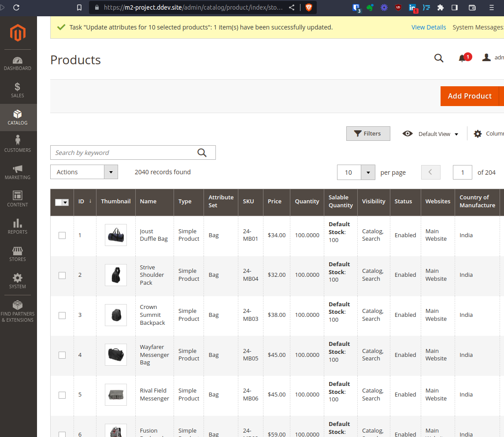Open the Marketing megaphone icon
The width and height of the screenshot is (504, 437).
pyautogui.click(x=18, y=169)
